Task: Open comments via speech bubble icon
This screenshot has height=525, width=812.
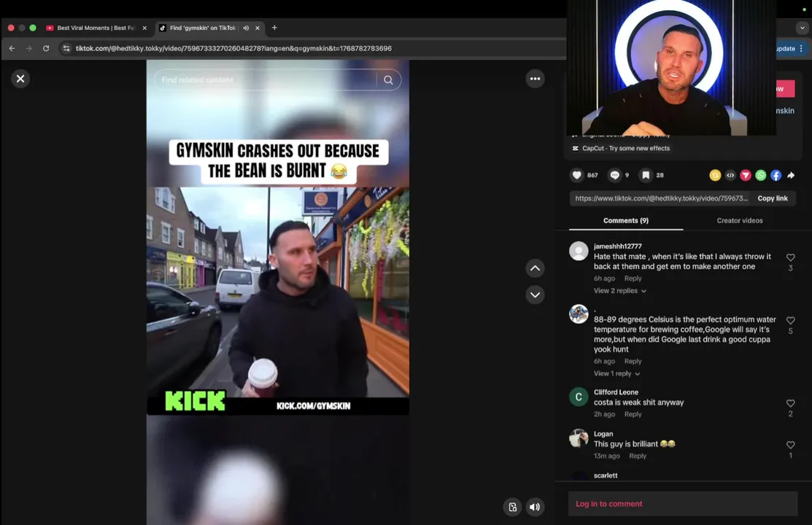Action: coord(614,175)
